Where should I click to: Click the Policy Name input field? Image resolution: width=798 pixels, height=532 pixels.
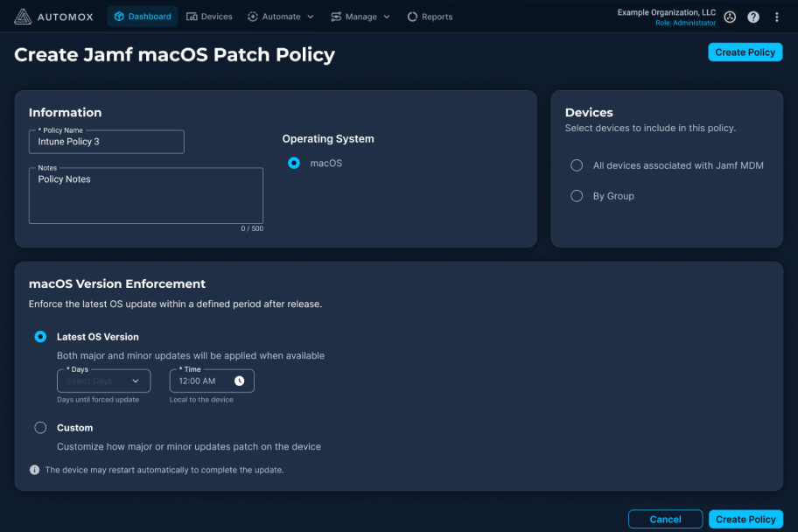(x=107, y=142)
